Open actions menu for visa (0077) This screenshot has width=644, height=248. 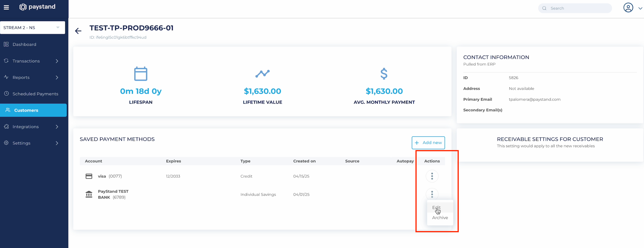pos(432,176)
